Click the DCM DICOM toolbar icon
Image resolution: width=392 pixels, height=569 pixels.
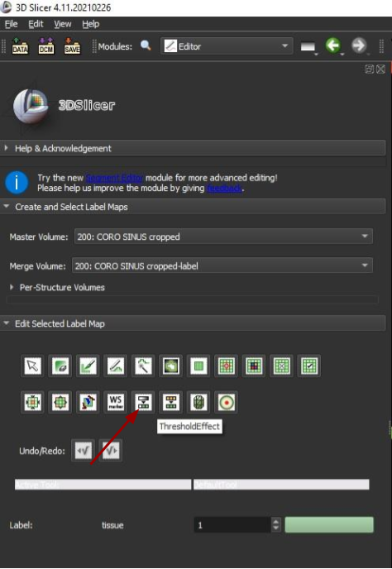[46, 46]
